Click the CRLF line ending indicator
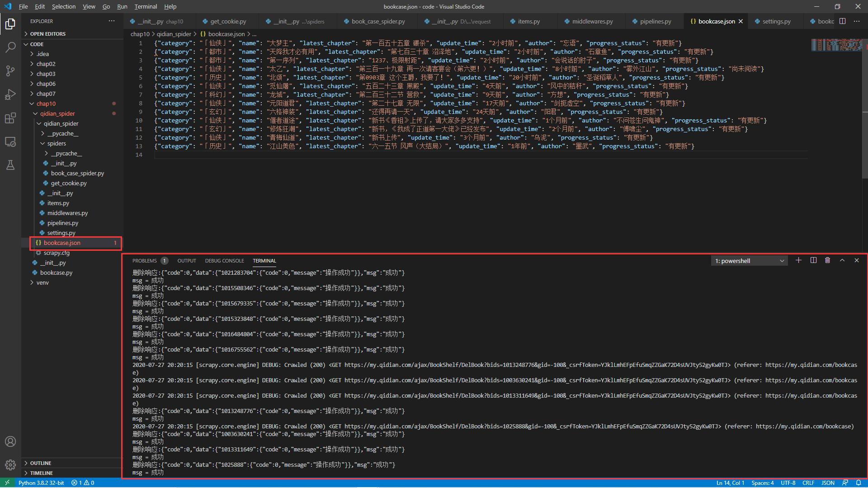868x488 pixels. [809, 483]
